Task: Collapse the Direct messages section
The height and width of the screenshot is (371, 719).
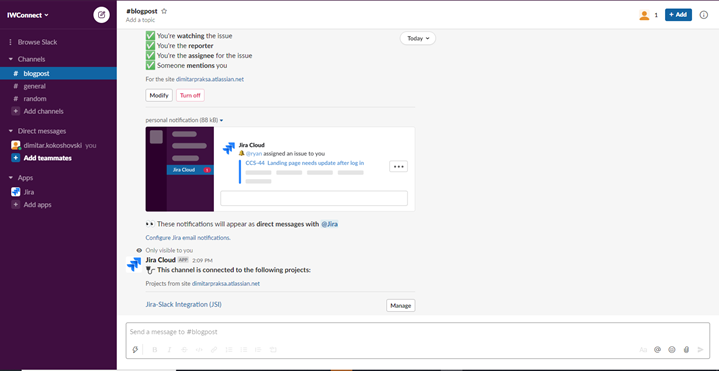Action: (x=11, y=131)
